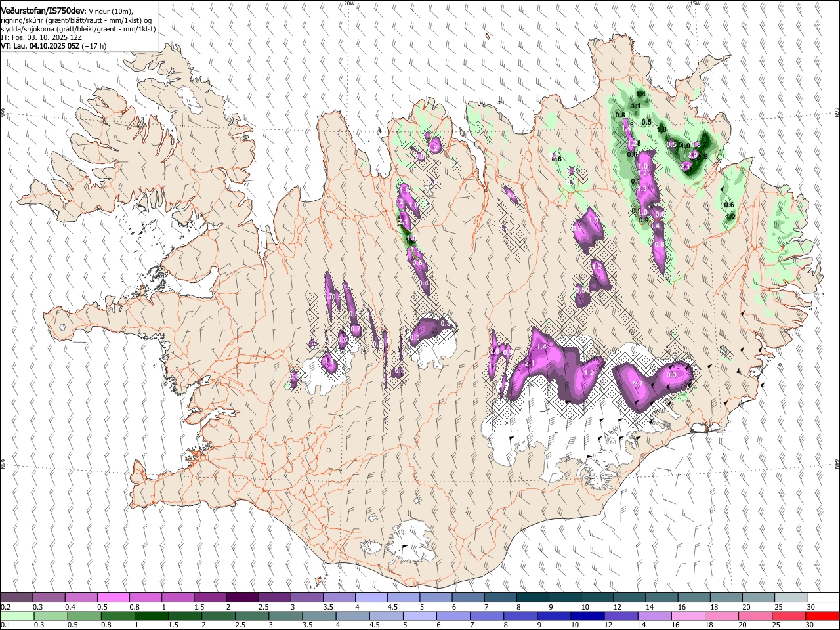Click the '15W' longitude label at top
840x630 pixels.
(694, 3)
